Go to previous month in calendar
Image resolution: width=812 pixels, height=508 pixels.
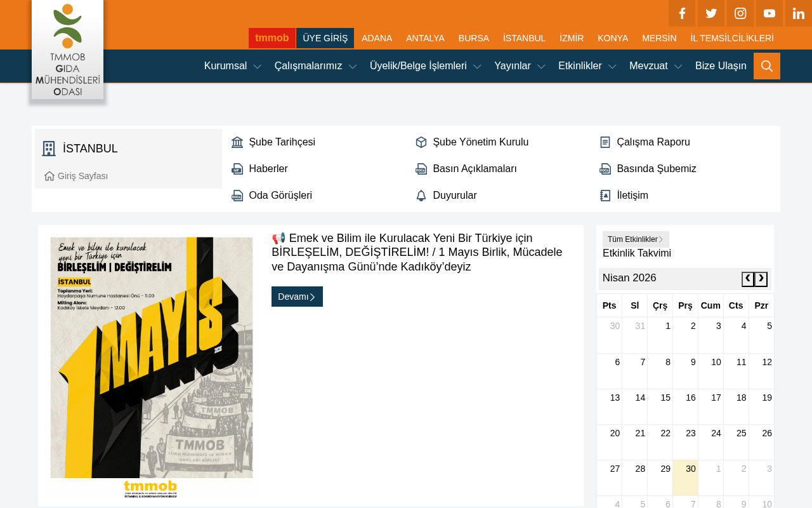[x=748, y=279]
